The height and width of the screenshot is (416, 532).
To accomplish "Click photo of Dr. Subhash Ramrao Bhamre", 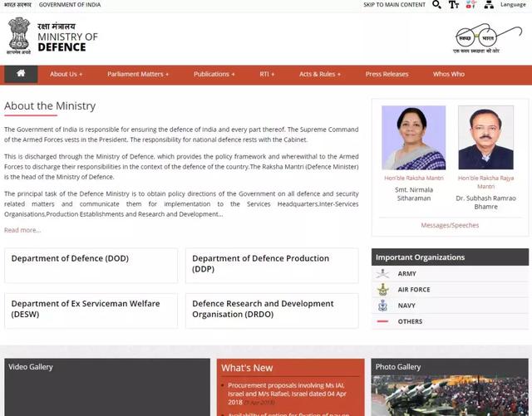I will [485, 137].
